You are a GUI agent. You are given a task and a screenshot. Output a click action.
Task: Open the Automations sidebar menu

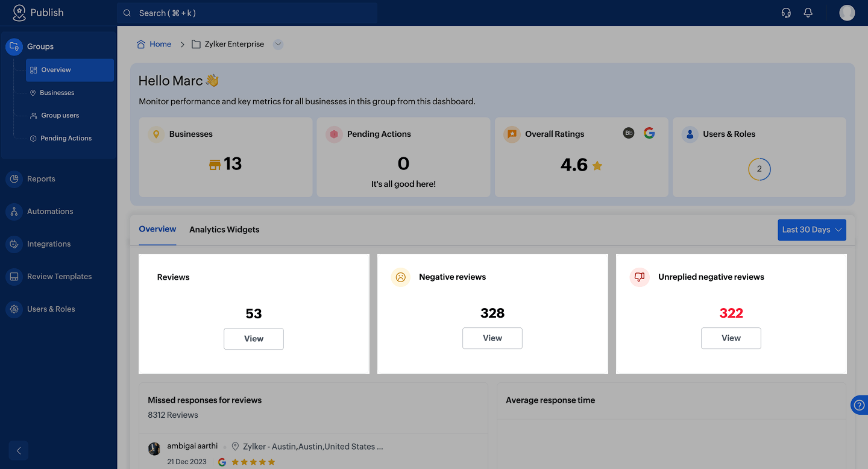pos(50,212)
